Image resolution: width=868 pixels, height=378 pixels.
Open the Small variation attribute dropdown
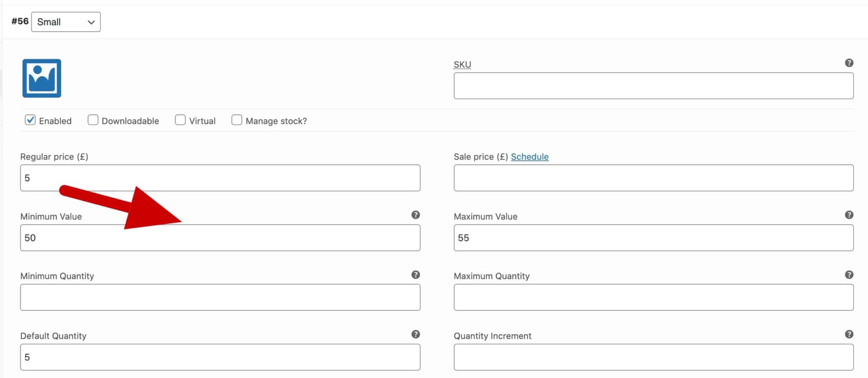tap(66, 22)
